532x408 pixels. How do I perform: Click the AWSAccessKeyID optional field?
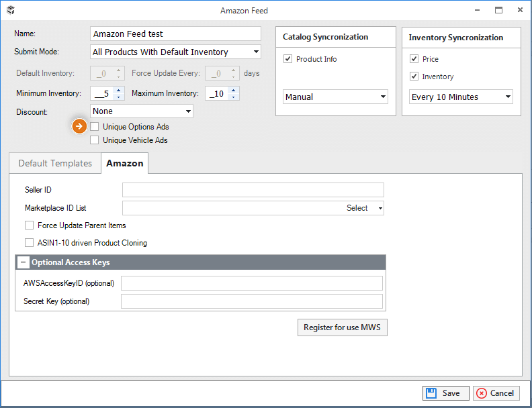(252, 283)
